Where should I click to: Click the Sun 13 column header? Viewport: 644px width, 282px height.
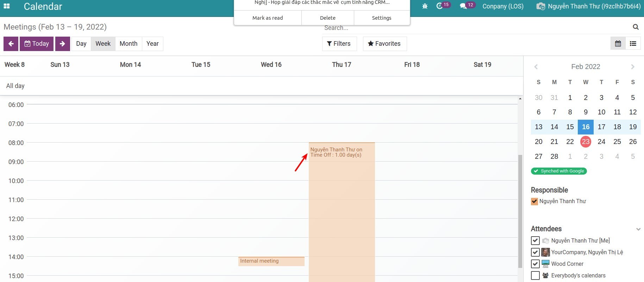[x=60, y=65]
